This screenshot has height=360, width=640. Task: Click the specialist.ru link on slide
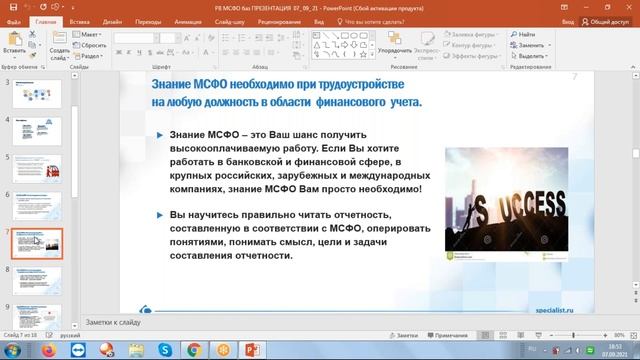coord(554,310)
